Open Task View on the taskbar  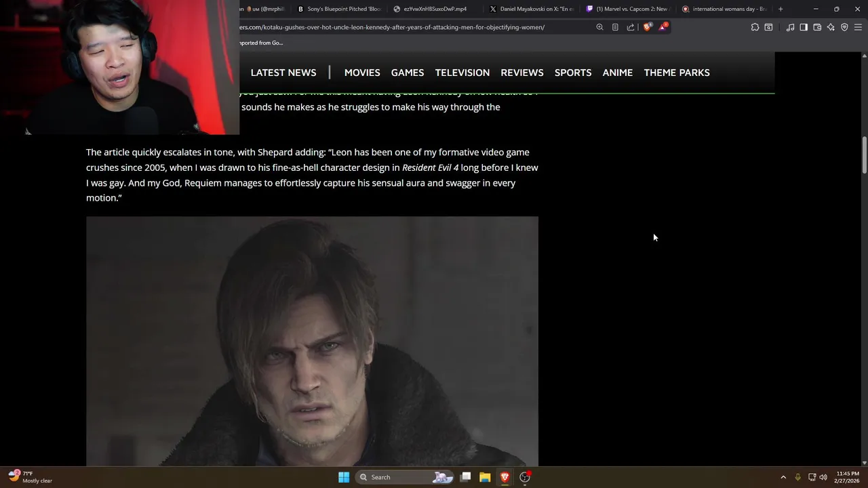pos(466,477)
